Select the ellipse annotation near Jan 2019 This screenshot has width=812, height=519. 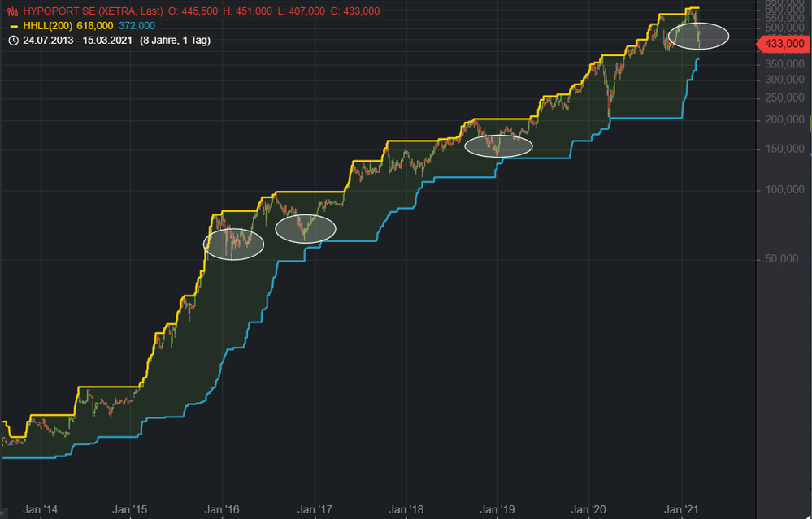pos(498,146)
